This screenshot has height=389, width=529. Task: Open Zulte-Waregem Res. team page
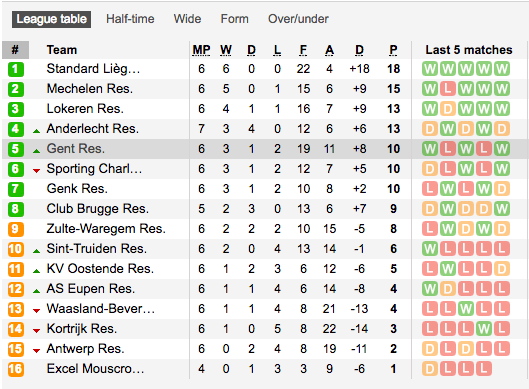point(106,229)
